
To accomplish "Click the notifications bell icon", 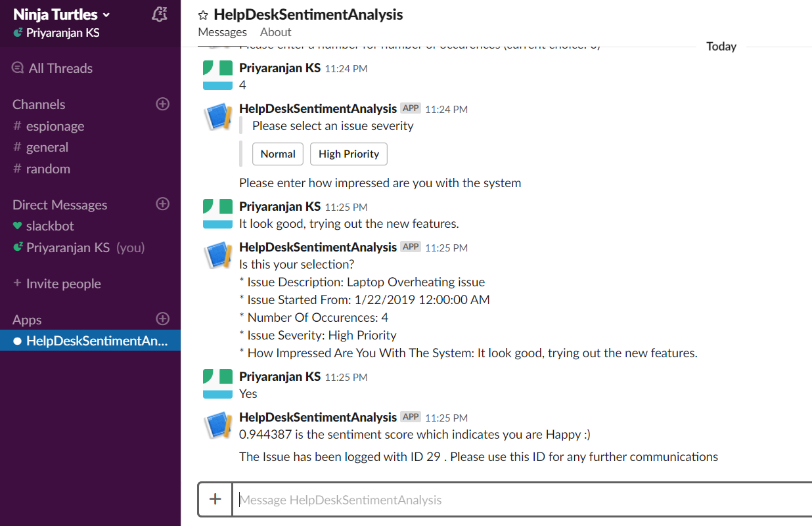I will click(159, 14).
